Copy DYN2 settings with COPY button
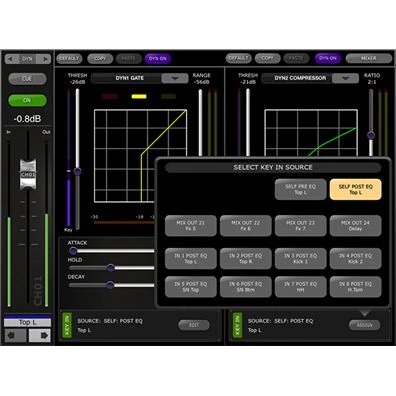 pos(267,58)
